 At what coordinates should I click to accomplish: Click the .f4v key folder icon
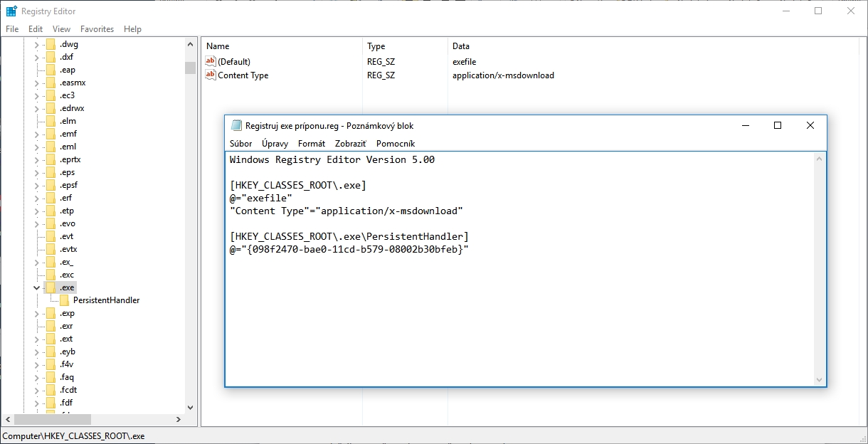[x=51, y=364]
